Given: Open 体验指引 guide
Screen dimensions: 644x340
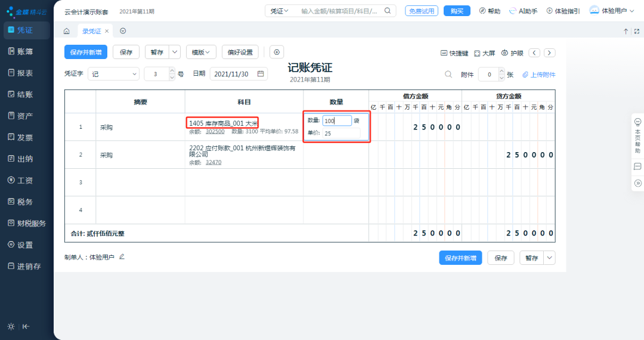Looking at the screenshot, I should click(563, 11).
